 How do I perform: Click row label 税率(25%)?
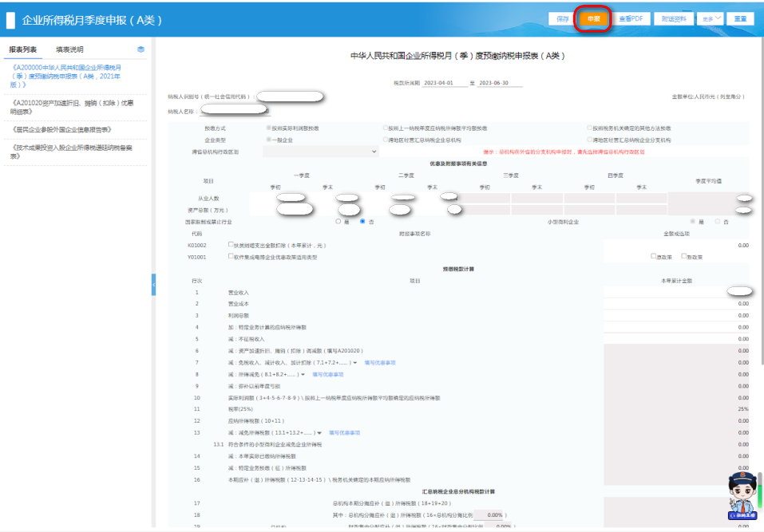pyautogui.click(x=240, y=409)
